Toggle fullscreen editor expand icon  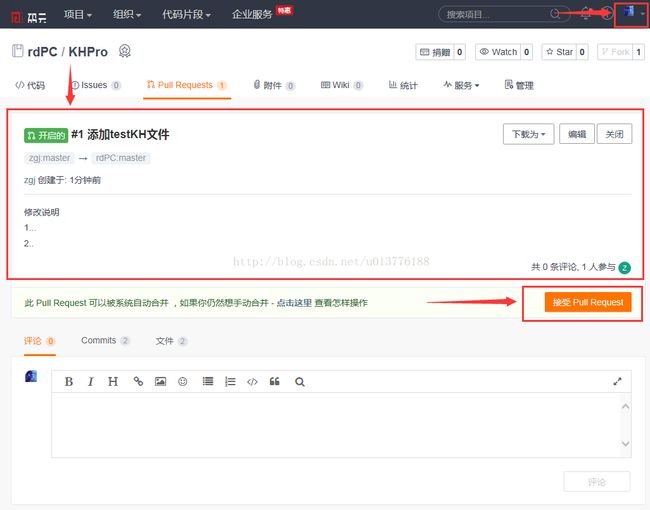[617, 381]
